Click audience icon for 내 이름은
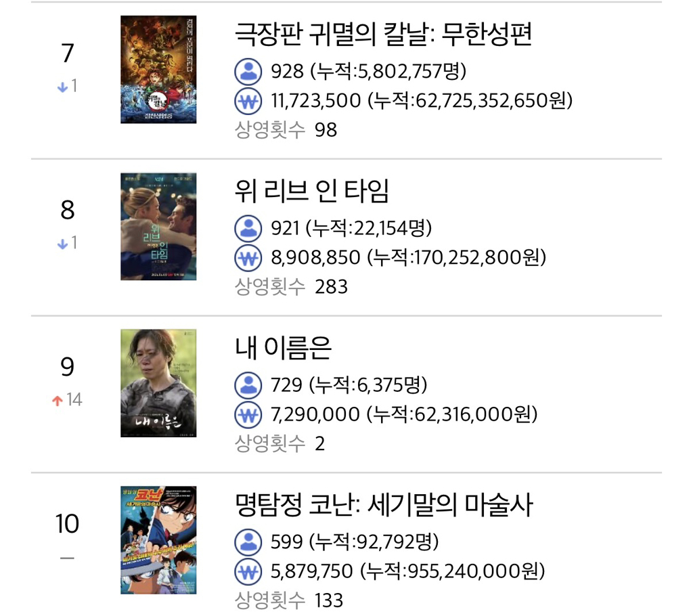This screenshot has width=693, height=616. (x=248, y=385)
